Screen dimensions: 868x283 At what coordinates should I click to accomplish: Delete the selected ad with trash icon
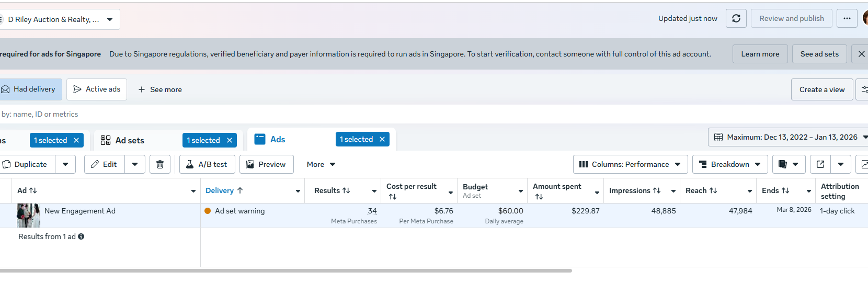160,164
